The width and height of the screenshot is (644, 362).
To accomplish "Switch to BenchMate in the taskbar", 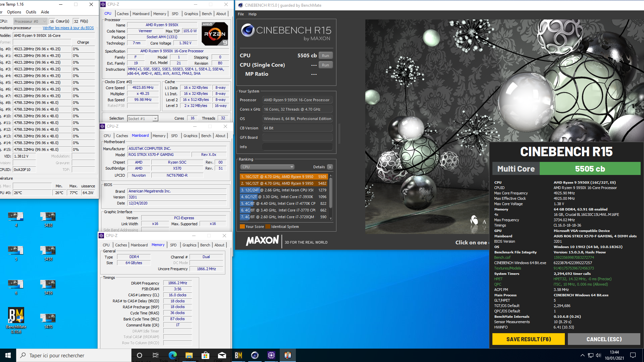I will (238, 355).
